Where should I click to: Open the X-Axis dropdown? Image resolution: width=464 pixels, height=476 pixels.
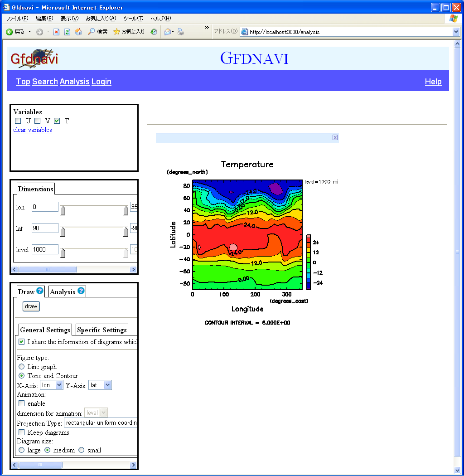52,385
